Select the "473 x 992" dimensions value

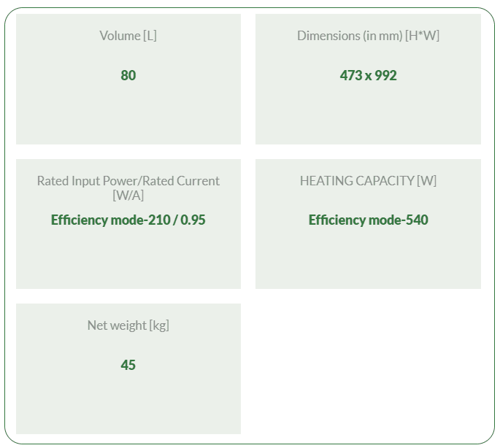(x=368, y=75)
